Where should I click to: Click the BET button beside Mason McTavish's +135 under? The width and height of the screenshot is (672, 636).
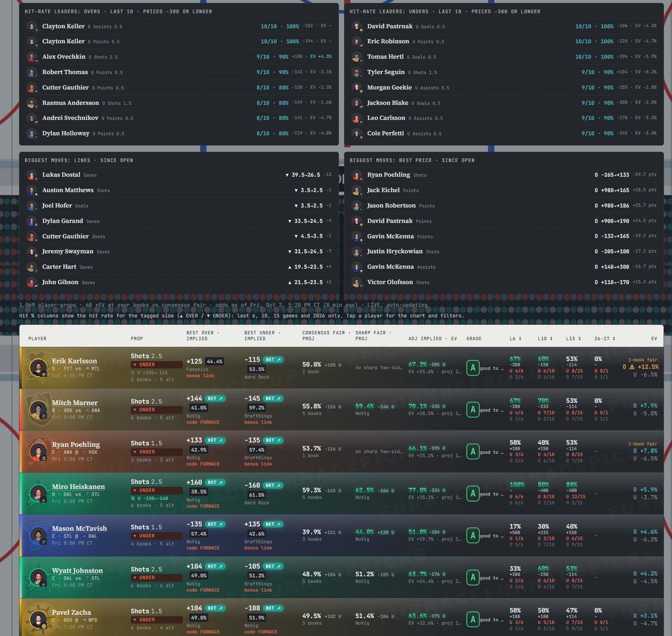[274, 524]
